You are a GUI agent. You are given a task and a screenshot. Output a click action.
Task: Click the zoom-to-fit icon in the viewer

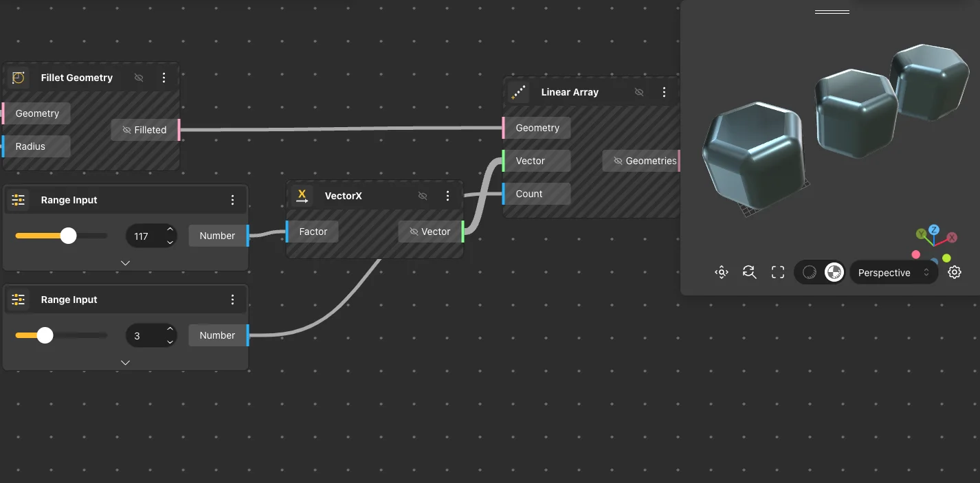coord(721,273)
